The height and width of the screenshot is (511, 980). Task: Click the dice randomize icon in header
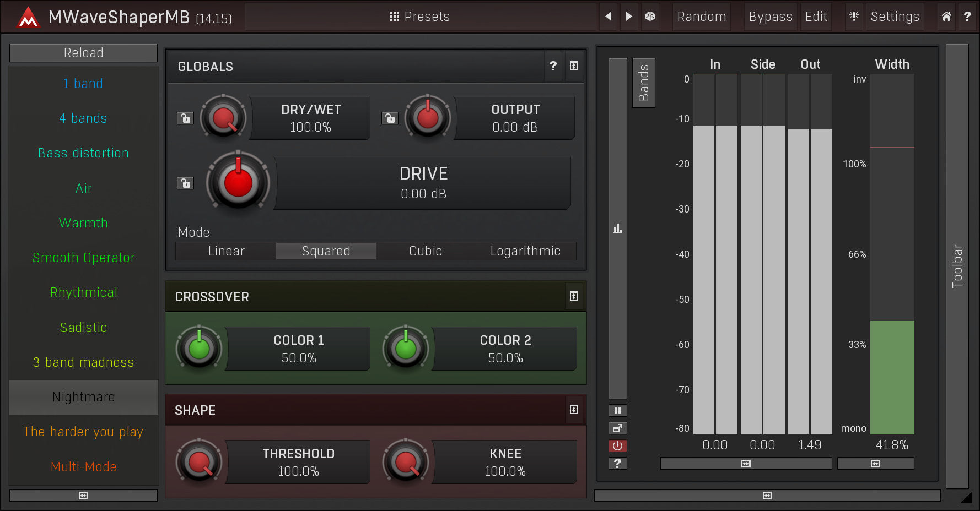point(650,17)
